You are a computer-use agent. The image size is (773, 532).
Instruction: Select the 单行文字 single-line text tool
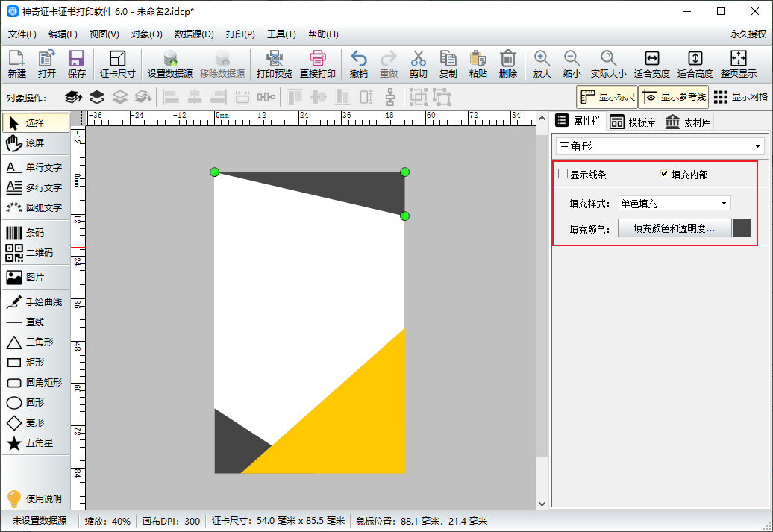coord(36,168)
